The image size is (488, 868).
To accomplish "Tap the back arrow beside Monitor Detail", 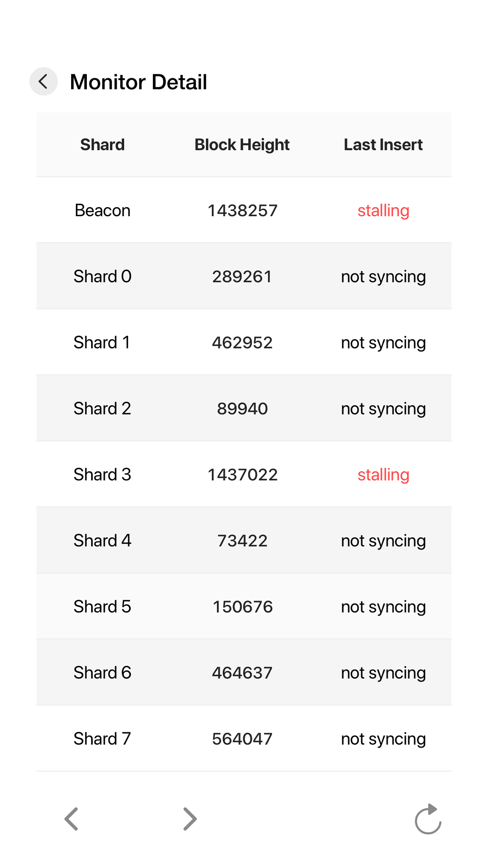I will click(43, 81).
